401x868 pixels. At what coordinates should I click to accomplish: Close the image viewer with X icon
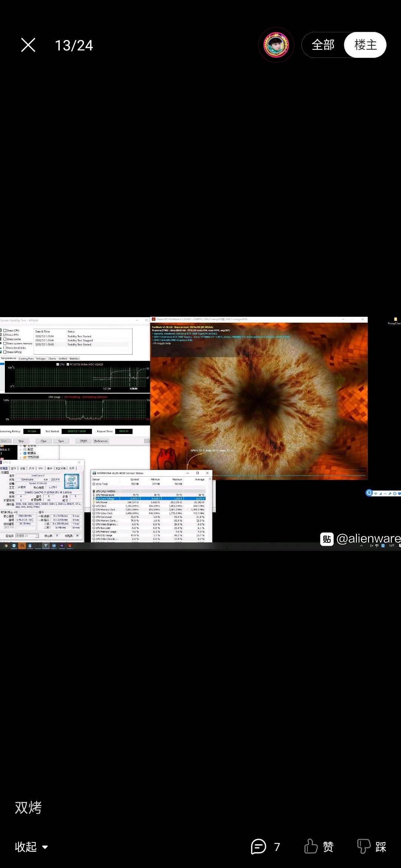28,45
